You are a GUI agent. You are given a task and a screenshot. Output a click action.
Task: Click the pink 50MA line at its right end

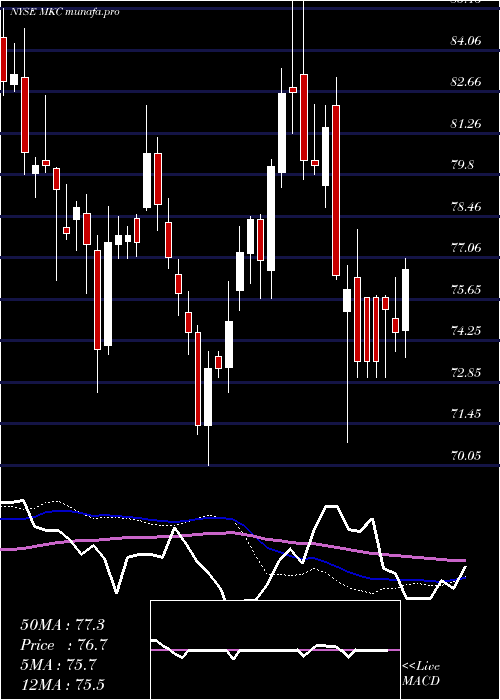(464, 560)
